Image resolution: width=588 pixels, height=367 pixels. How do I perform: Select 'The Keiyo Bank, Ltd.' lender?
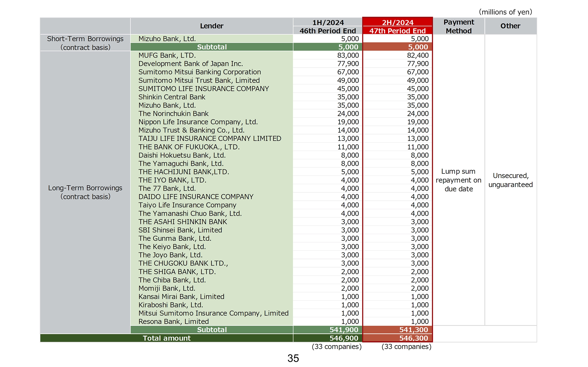172,247
